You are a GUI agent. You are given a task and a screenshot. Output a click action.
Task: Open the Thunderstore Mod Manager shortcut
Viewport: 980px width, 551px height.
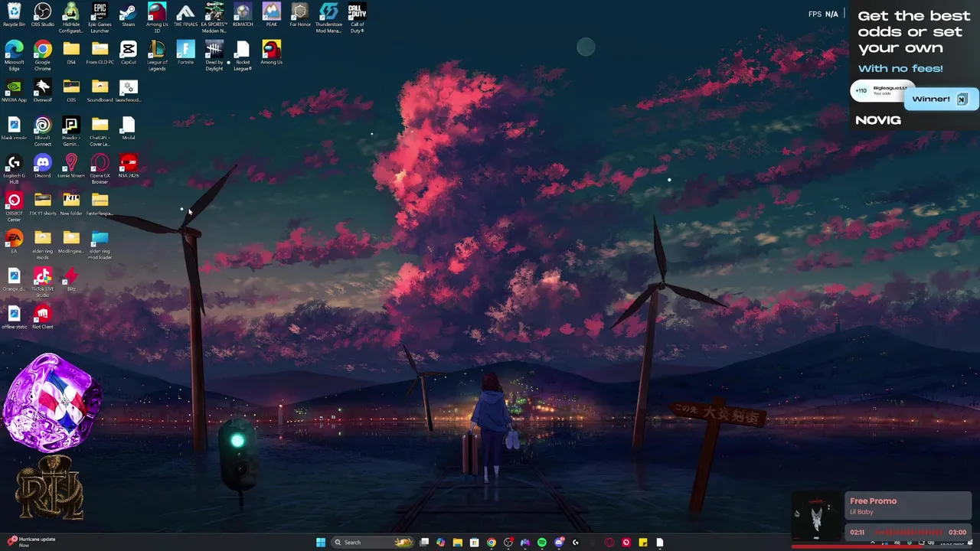click(x=328, y=18)
